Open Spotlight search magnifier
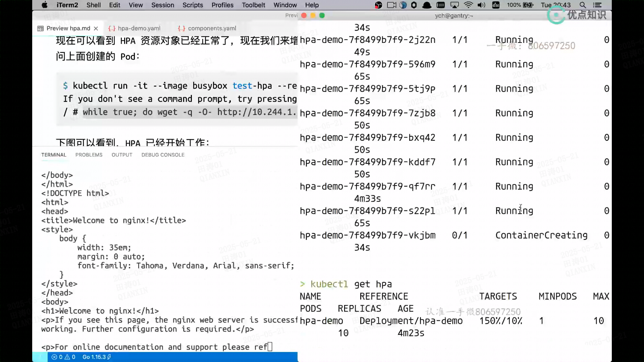The height and width of the screenshot is (362, 644). tap(583, 5)
